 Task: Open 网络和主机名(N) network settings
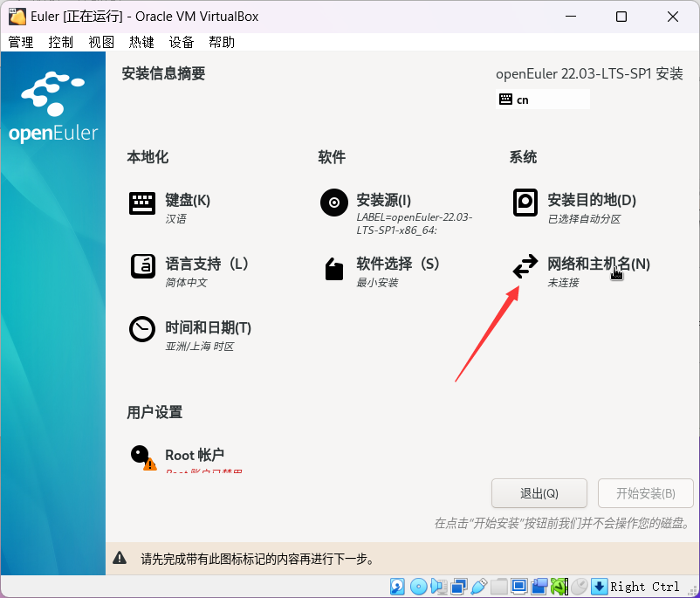[580, 271]
